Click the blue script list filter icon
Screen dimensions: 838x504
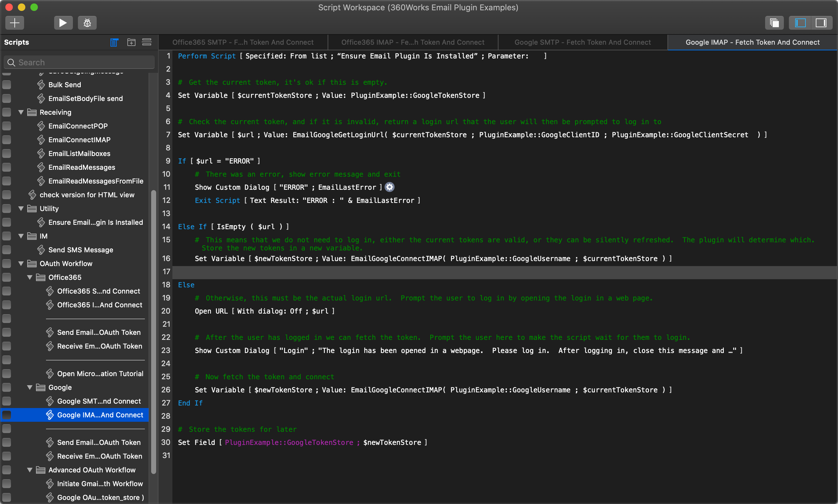[x=114, y=43]
